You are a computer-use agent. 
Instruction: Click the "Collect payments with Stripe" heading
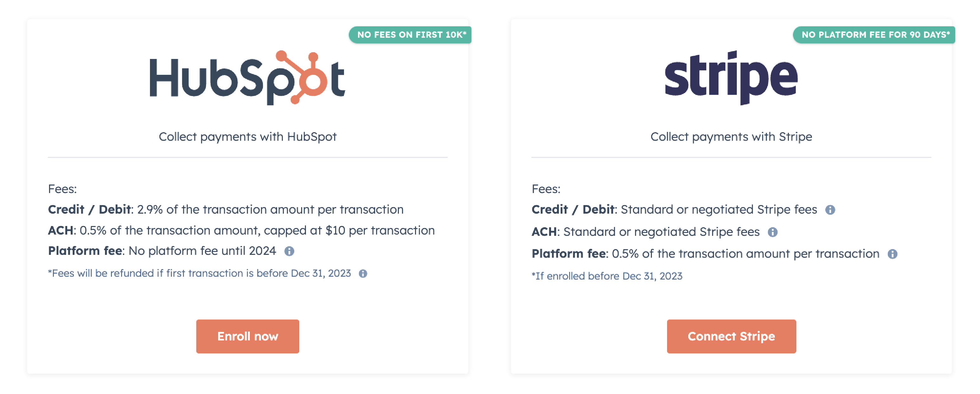tap(731, 137)
